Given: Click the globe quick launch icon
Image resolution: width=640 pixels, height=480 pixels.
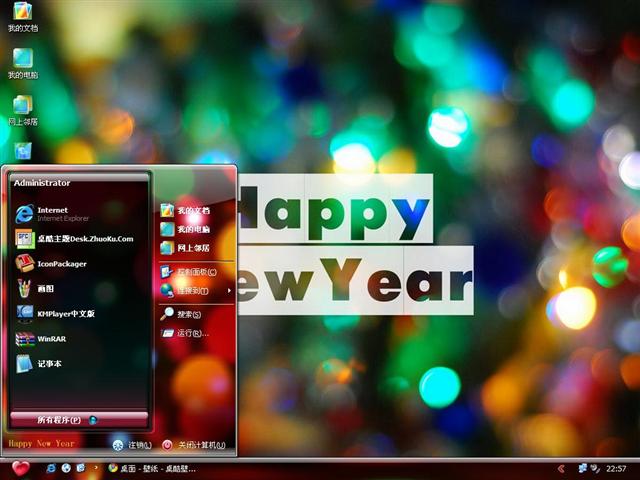Looking at the screenshot, I should [x=66, y=468].
